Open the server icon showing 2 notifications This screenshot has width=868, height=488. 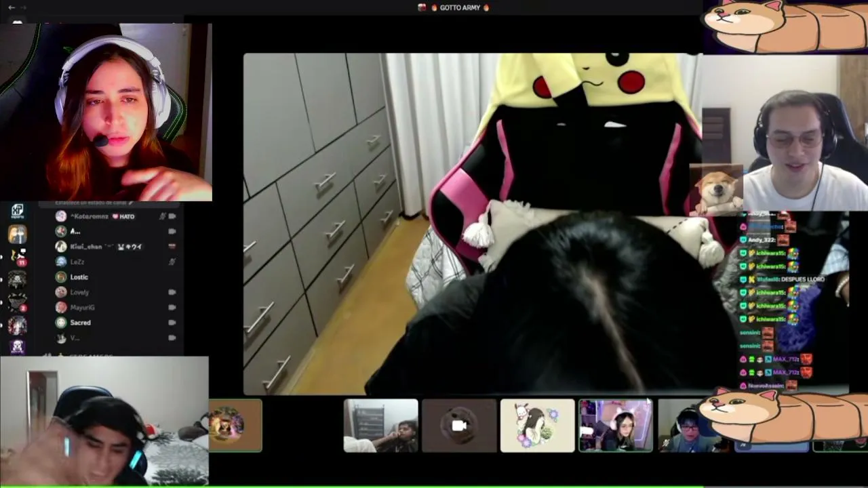tap(17, 302)
